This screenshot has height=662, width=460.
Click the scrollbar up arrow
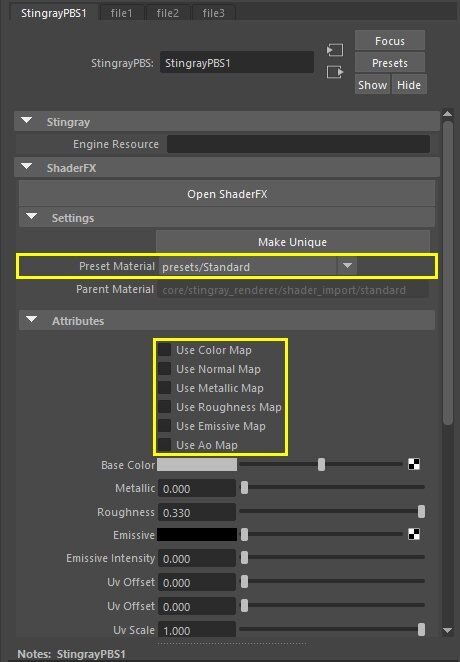[447, 114]
